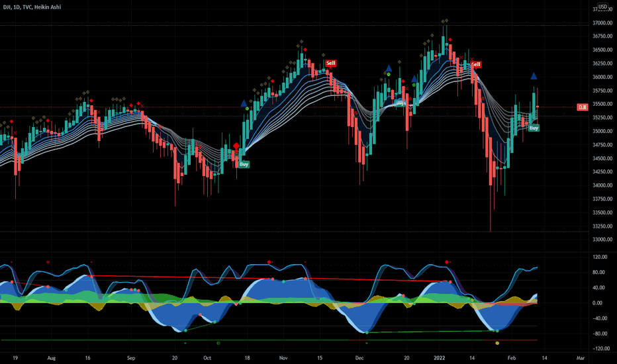The image size is (617, 364).
Task: Click the blue triangle marker above February candles
Action: tap(534, 76)
